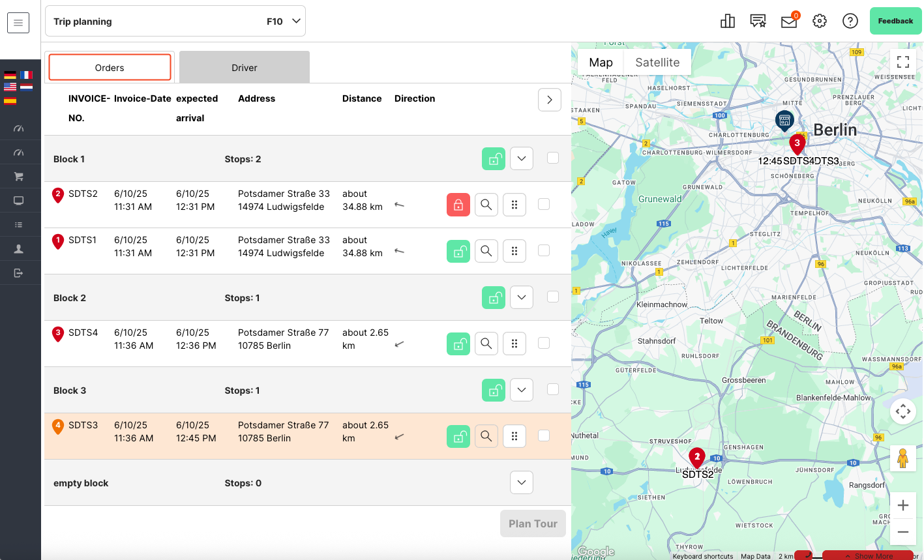The image size is (924, 560).
Task: Click map marker 2 at Ludwigsfelde
Action: pyautogui.click(x=697, y=458)
